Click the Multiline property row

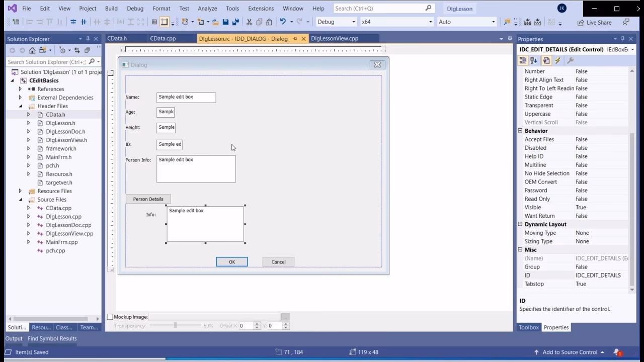tap(574, 165)
